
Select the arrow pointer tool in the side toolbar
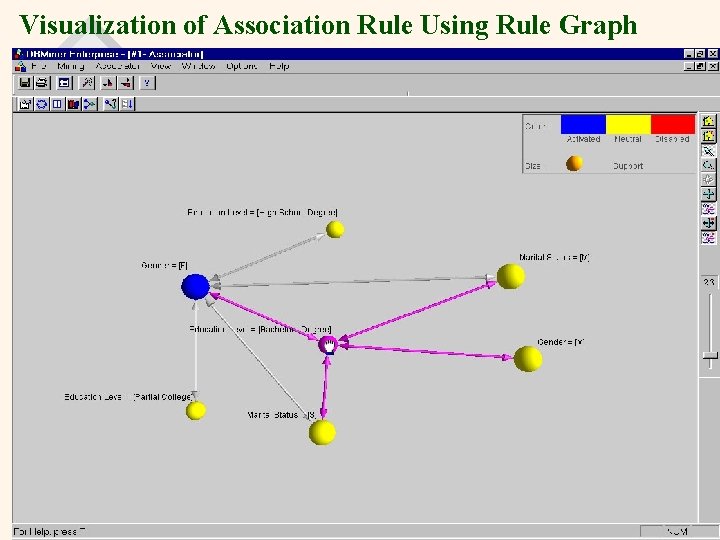[709, 151]
